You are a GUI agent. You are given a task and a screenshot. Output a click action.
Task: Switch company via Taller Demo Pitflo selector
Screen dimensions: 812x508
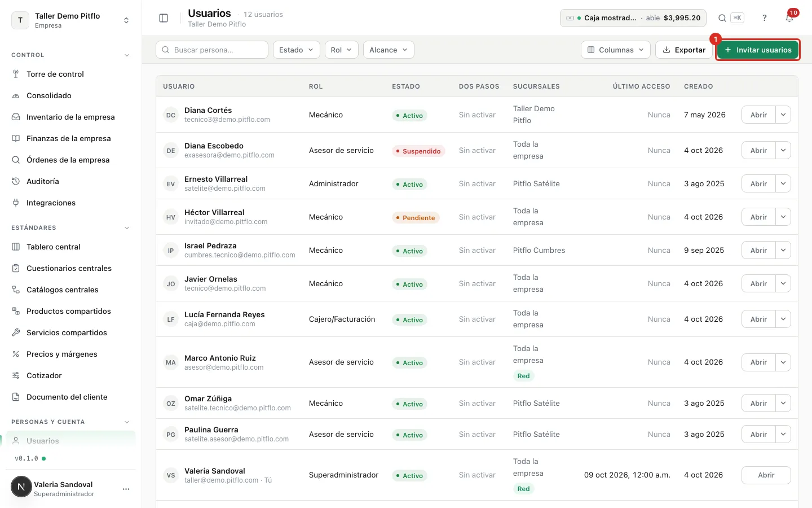[x=70, y=20]
